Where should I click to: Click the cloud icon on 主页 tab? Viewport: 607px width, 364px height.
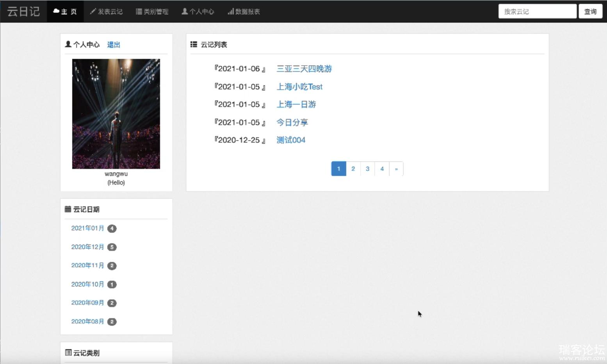click(x=56, y=11)
